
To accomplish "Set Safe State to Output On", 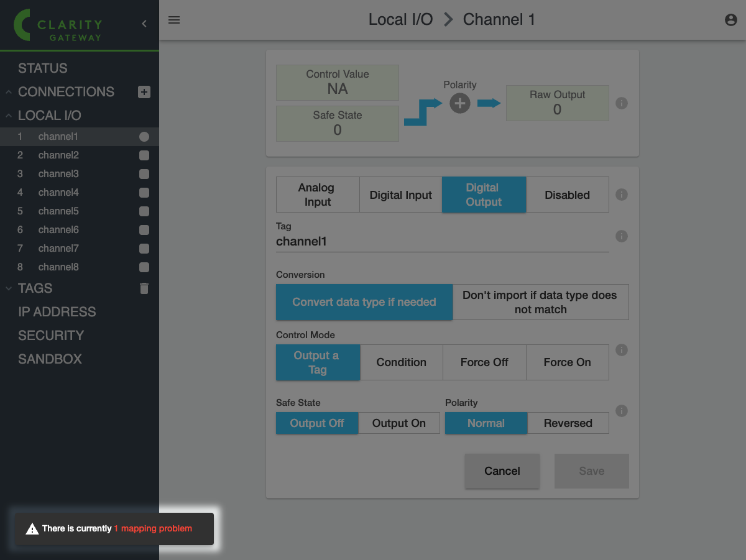I will click(398, 423).
